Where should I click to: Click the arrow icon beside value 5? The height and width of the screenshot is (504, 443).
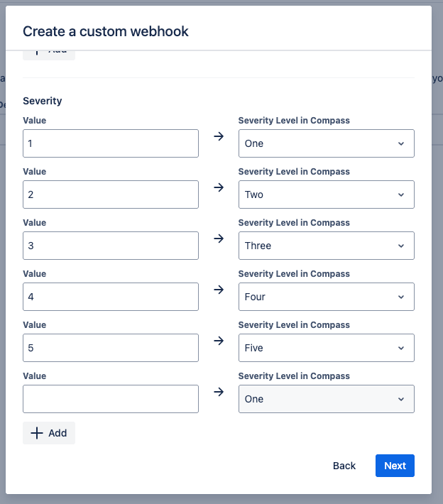pos(219,340)
